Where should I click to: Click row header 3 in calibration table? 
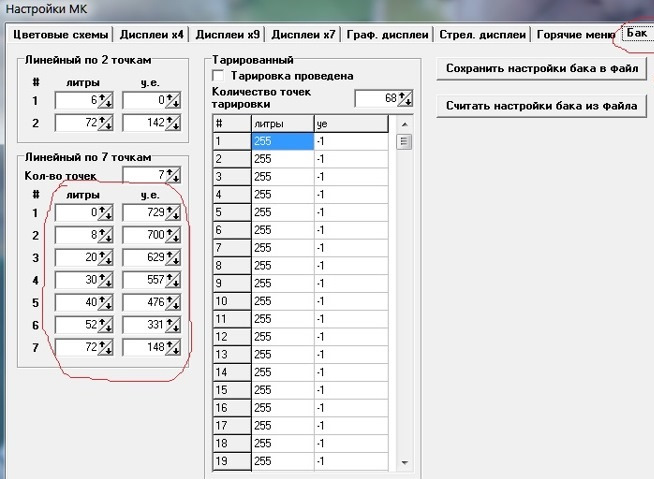pos(232,177)
